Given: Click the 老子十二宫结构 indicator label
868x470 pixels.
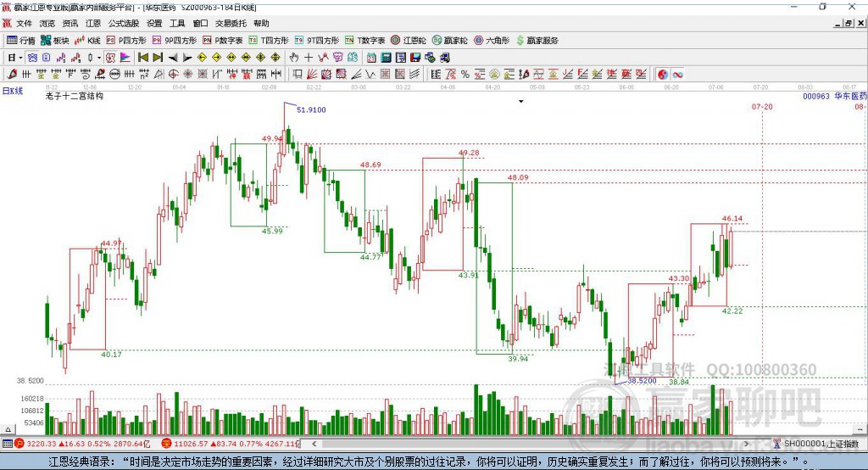Looking at the screenshot, I should pyautogui.click(x=75, y=96).
